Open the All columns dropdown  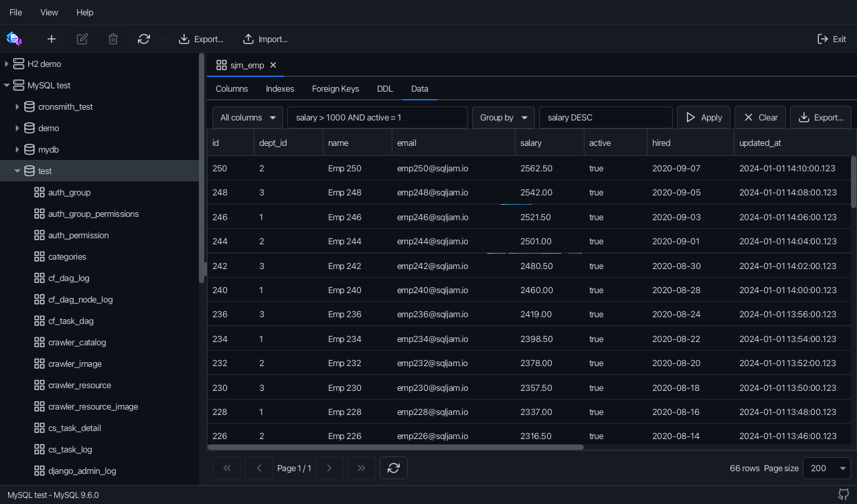(248, 117)
